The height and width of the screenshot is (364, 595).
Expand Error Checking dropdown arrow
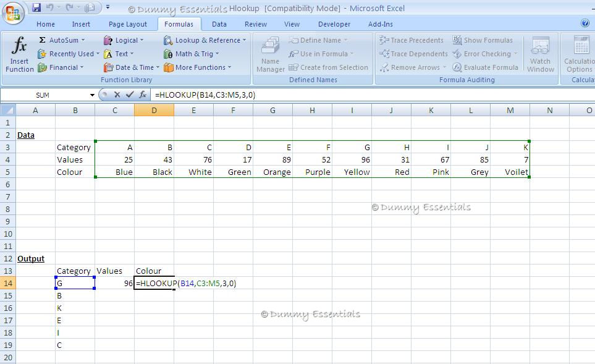click(515, 54)
